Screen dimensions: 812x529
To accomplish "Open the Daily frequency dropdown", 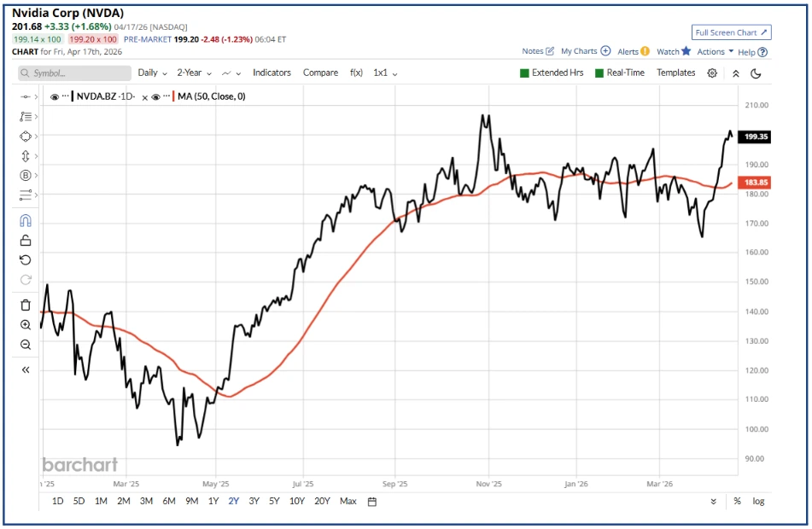I will click(152, 73).
